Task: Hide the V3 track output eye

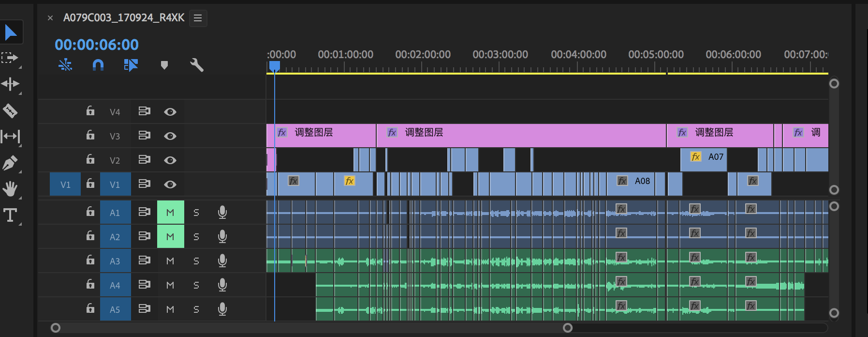Action: [170, 136]
